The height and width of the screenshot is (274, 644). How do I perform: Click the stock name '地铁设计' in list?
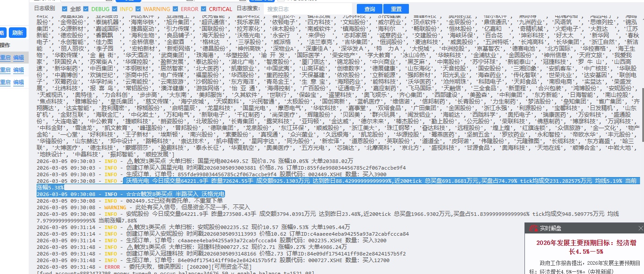coord(51,155)
